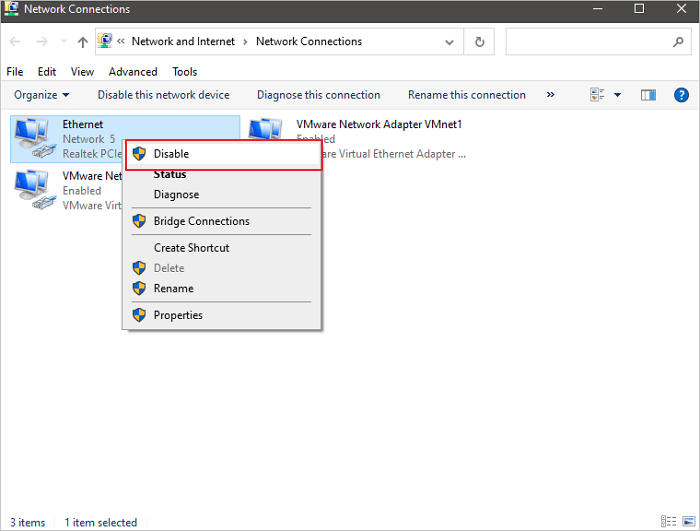Choose Disable from the context menu

(x=171, y=154)
